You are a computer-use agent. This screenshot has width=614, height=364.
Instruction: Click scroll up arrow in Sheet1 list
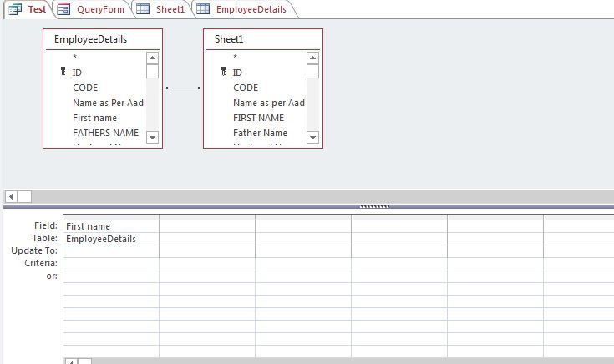(312, 58)
